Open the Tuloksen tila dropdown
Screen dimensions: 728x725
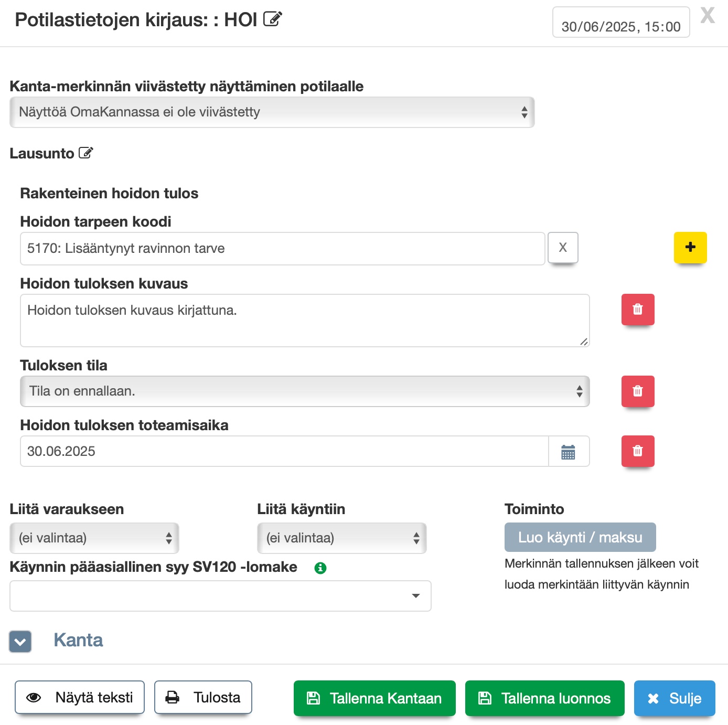[304, 391]
